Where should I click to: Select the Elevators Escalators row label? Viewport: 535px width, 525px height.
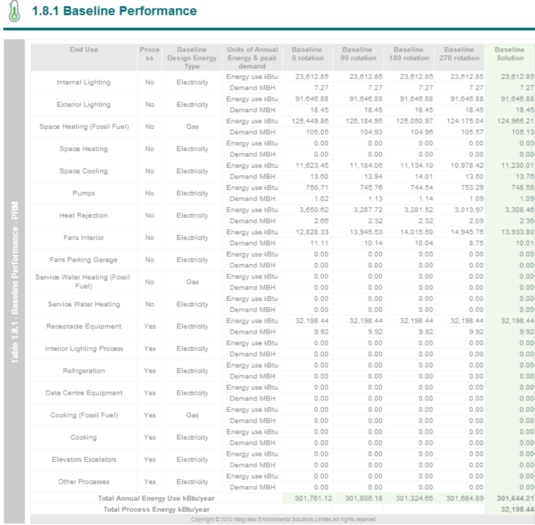click(x=84, y=460)
